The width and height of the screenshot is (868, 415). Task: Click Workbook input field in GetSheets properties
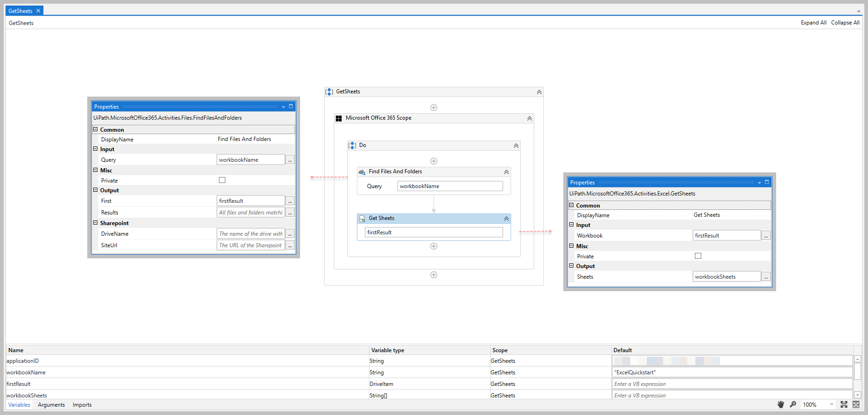coord(727,236)
